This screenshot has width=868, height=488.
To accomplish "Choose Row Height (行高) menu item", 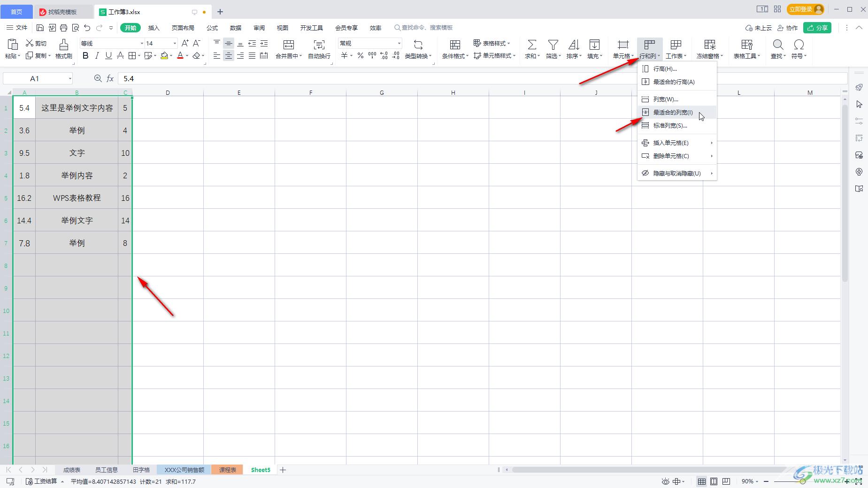I will click(x=677, y=69).
